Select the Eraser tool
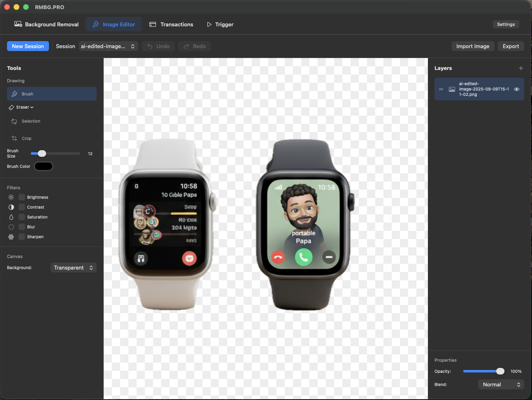 (21, 107)
